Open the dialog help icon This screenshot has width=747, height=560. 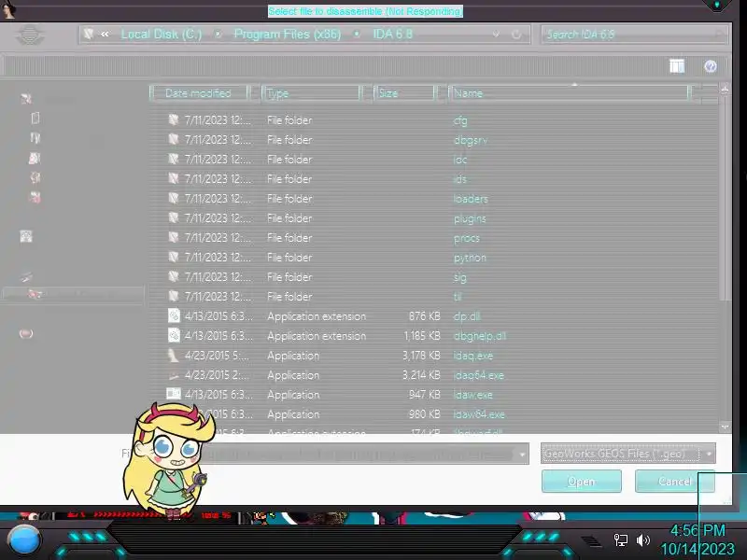[x=711, y=66]
